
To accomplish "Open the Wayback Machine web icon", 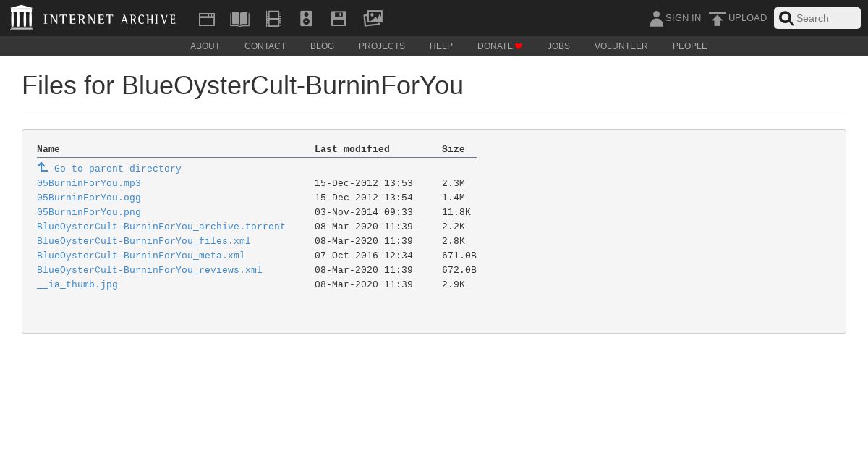I will coord(207,19).
